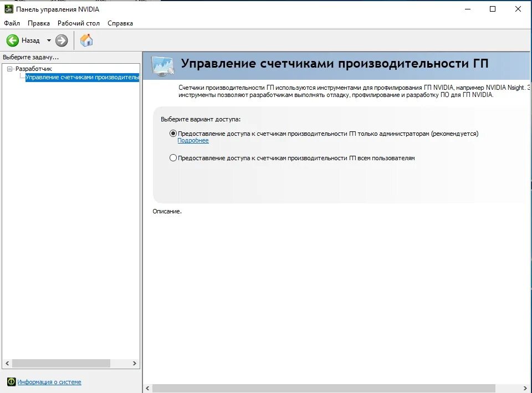The image size is (532, 393).
Task: Select Разработчик in the task tree
Action: (34, 69)
